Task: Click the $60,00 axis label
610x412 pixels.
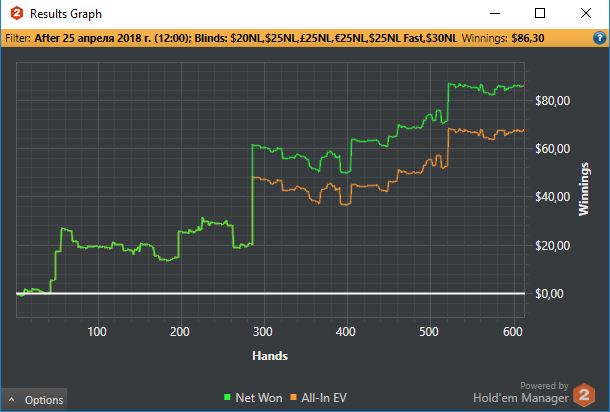Action: point(552,149)
